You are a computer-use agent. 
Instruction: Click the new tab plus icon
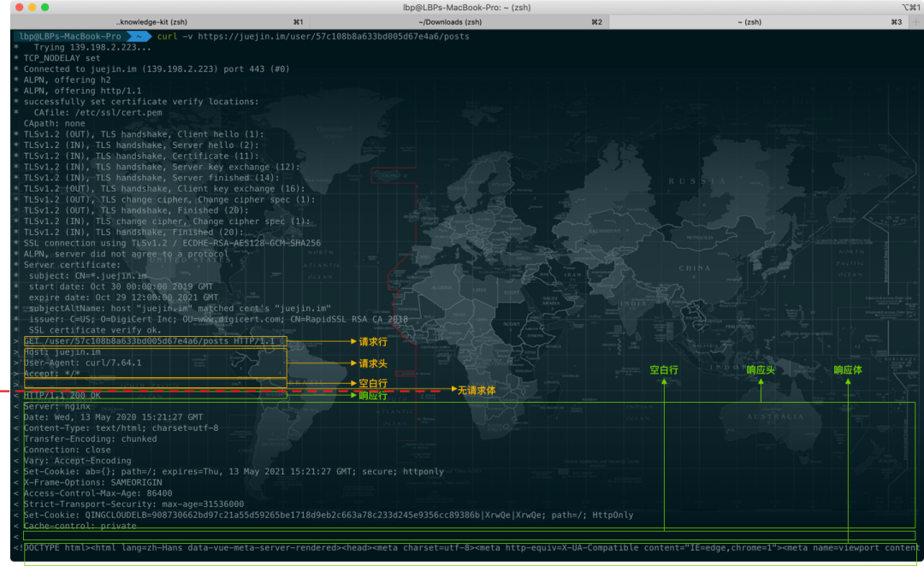click(915, 21)
